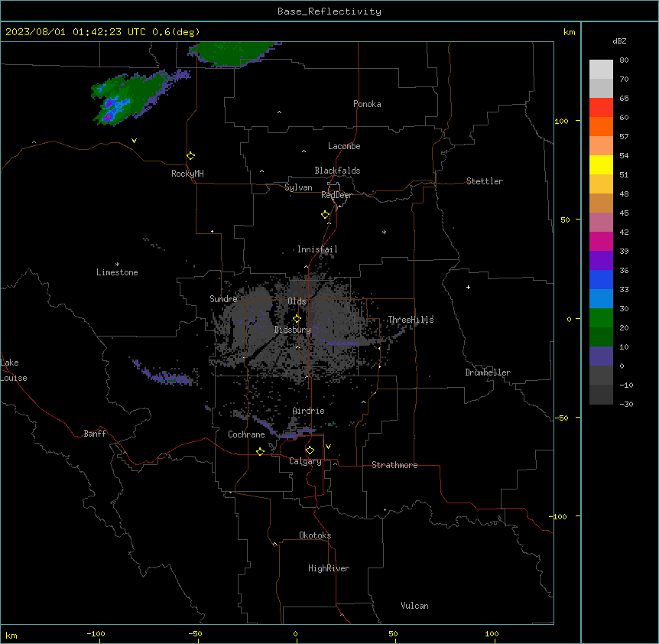This screenshot has height=644, width=659.
Task: Click the asterisk marker above Limestone label
Action: pyautogui.click(x=117, y=265)
